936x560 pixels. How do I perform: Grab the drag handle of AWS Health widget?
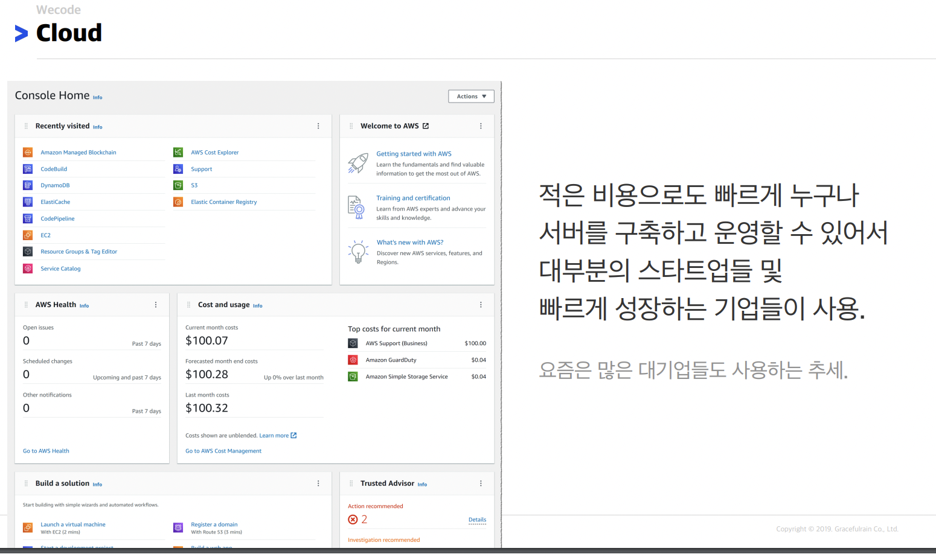coord(26,305)
